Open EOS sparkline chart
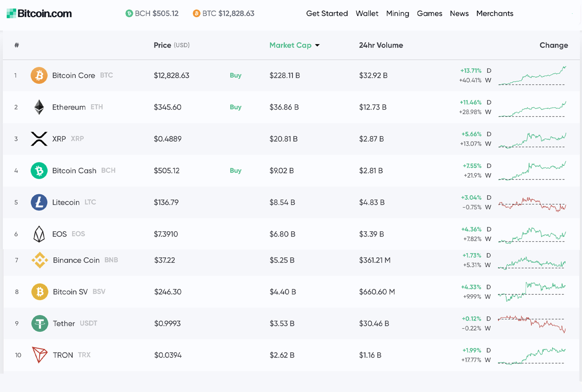 tap(532, 235)
